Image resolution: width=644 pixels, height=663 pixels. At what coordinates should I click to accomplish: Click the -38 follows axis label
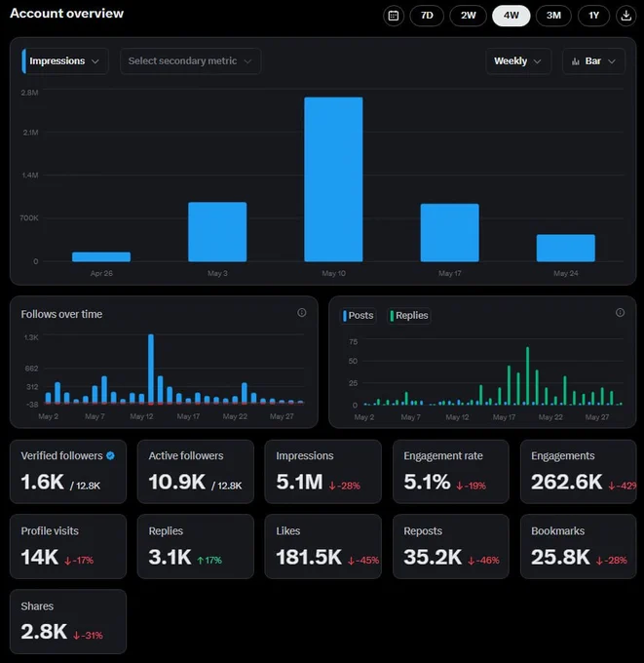(x=32, y=405)
